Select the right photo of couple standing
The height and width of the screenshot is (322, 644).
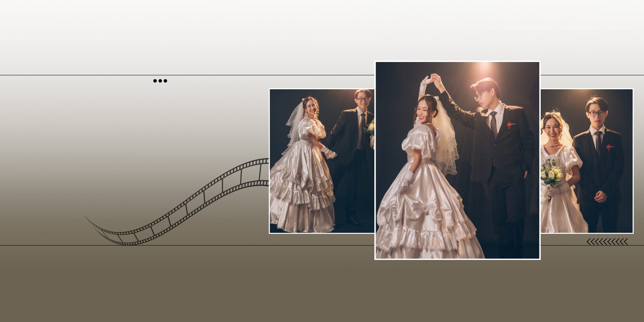(x=586, y=161)
